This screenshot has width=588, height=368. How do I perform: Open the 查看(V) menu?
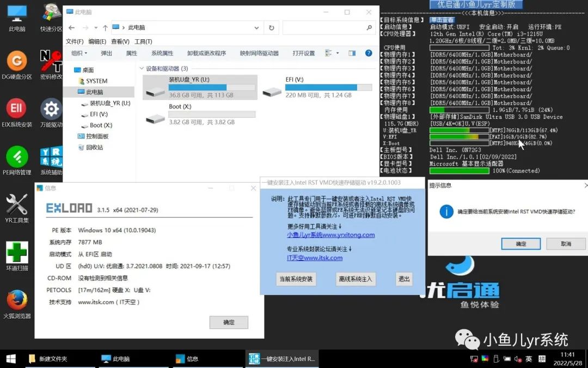pos(120,41)
